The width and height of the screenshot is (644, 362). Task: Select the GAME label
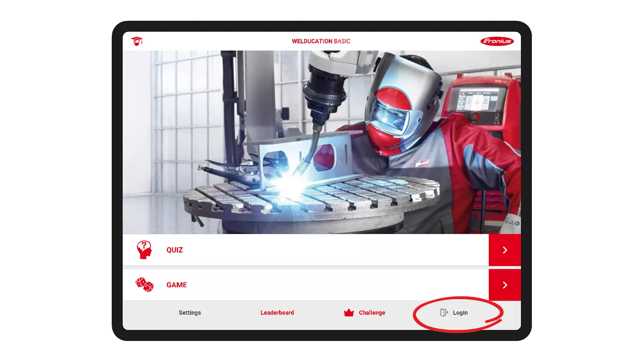(177, 285)
